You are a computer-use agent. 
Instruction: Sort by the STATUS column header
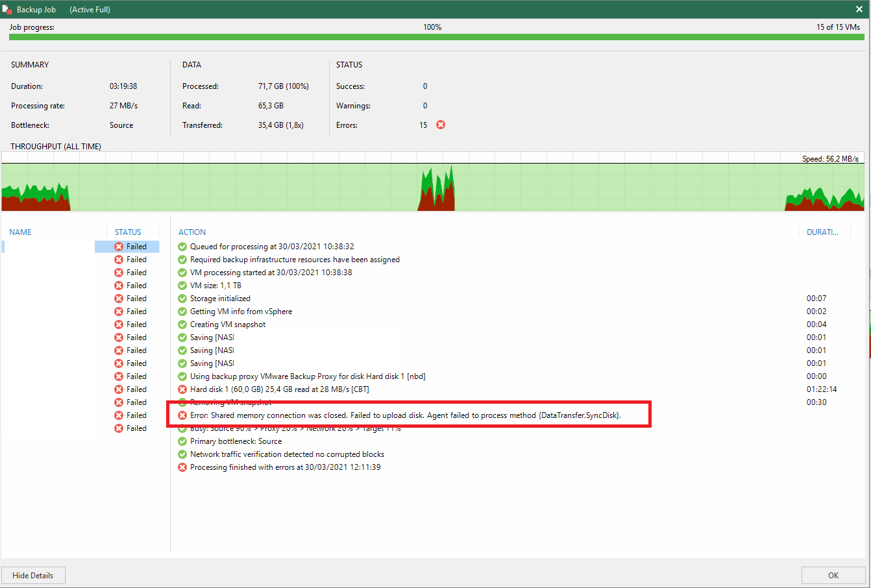coord(128,232)
